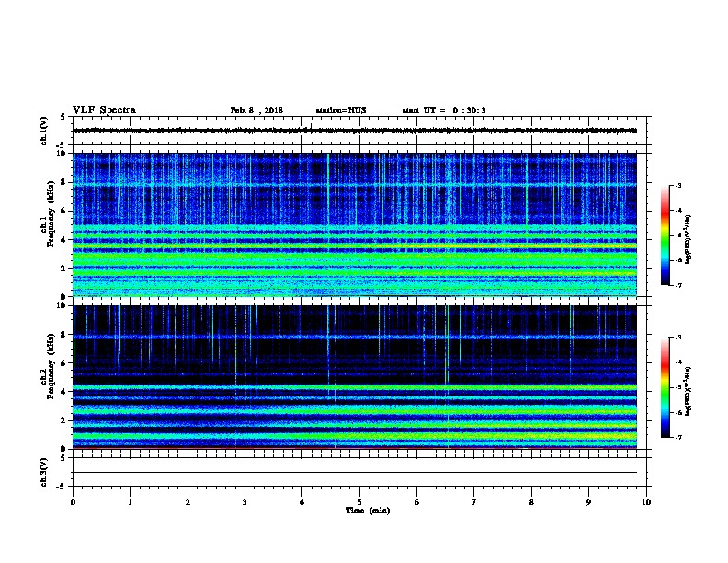Click the '10' tick on time axis

tap(646, 501)
